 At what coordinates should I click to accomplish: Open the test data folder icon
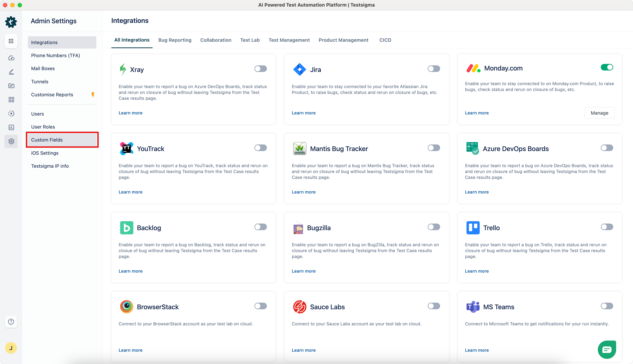[11, 86]
